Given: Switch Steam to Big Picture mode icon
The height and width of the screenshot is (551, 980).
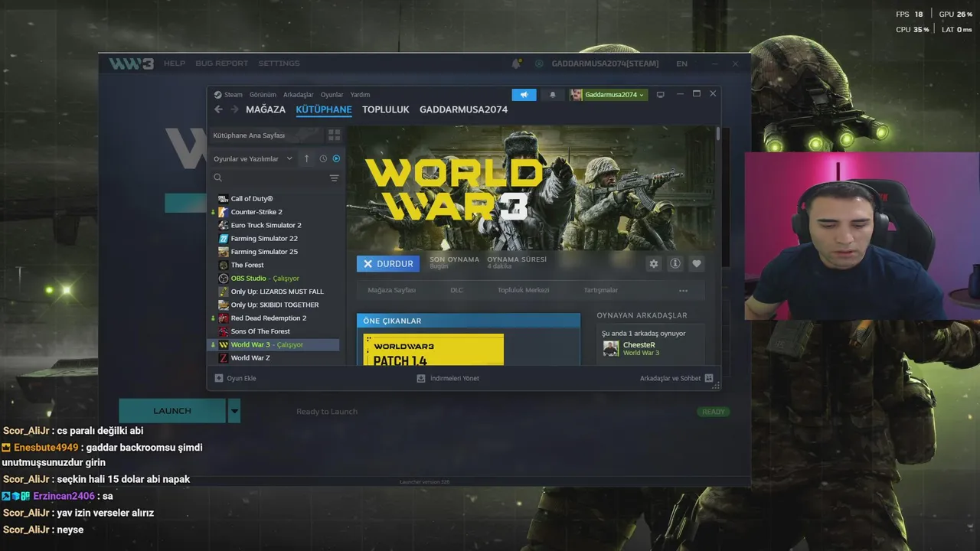Looking at the screenshot, I should coord(661,95).
